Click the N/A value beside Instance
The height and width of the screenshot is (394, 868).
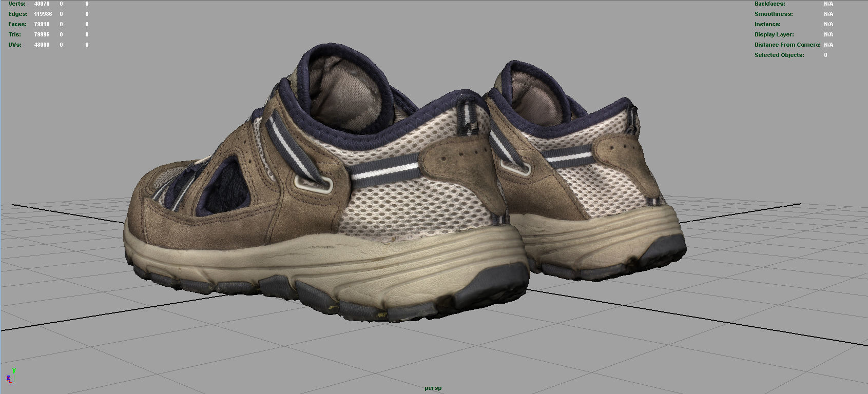pyautogui.click(x=828, y=24)
